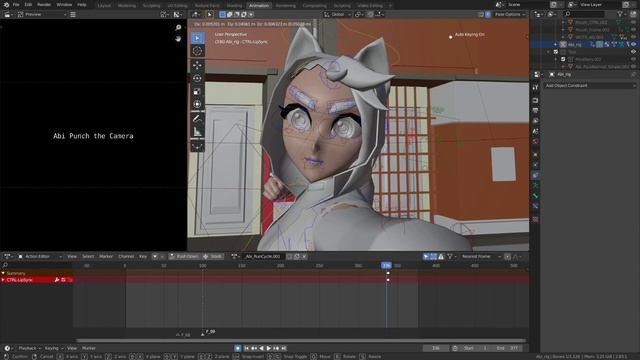Toggle Only Show Selected in Action Editor
640x360 pixels.
(426, 256)
